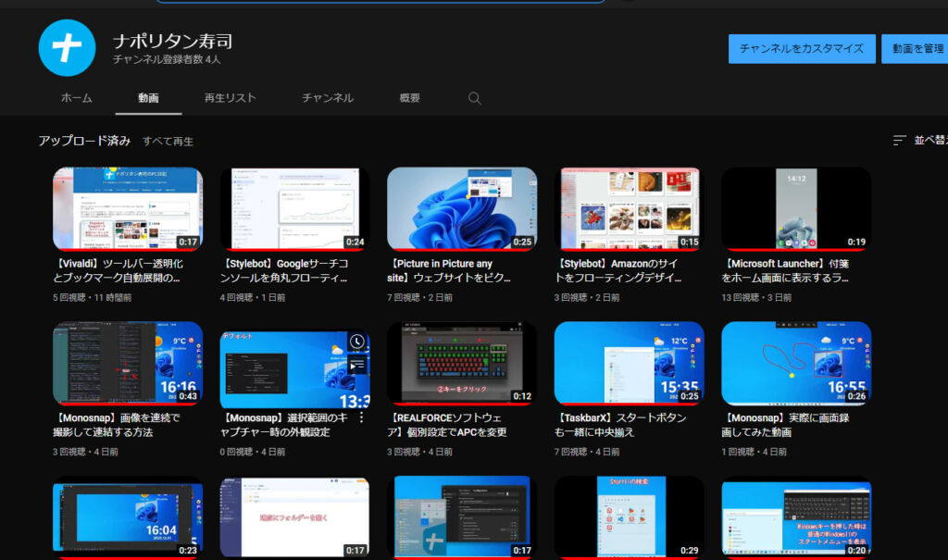Screen dimensions: 948x560
Task: Click the 動画を管理 button
Action: (x=915, y=48)
